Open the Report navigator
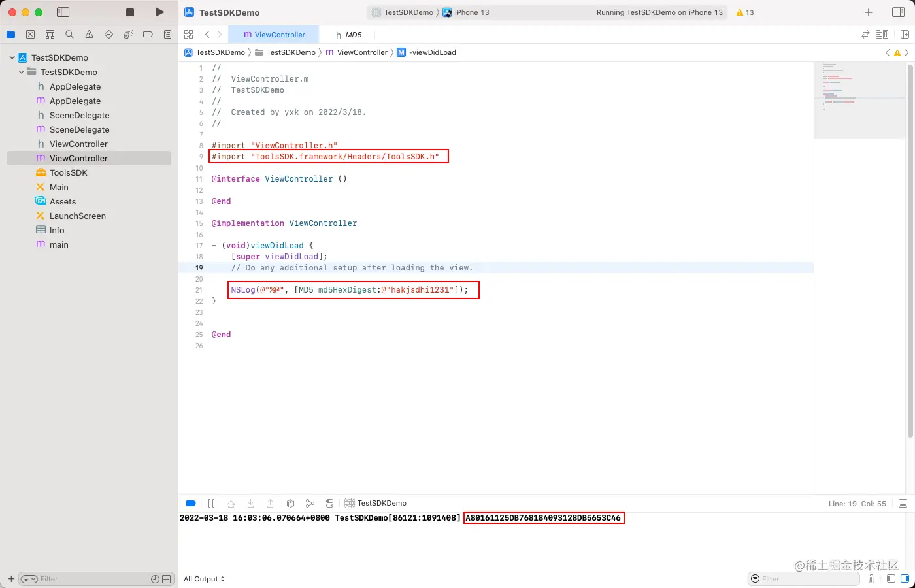Image resolution: width=915 pixels, height=588 pixels. [168, 35]
